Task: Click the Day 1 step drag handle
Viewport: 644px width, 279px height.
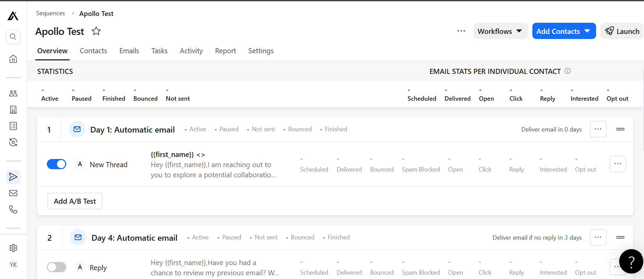Action: [620, 129]
